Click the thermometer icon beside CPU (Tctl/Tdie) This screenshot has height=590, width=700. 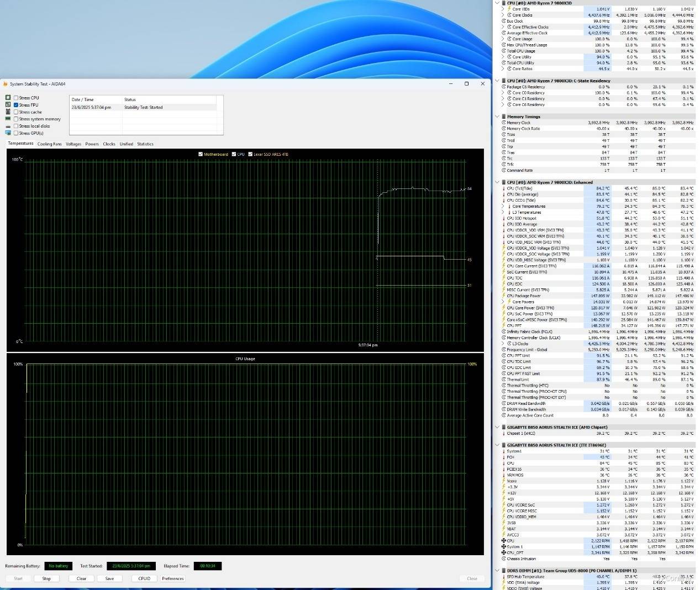pyautogui.click(x=503, y=188)
